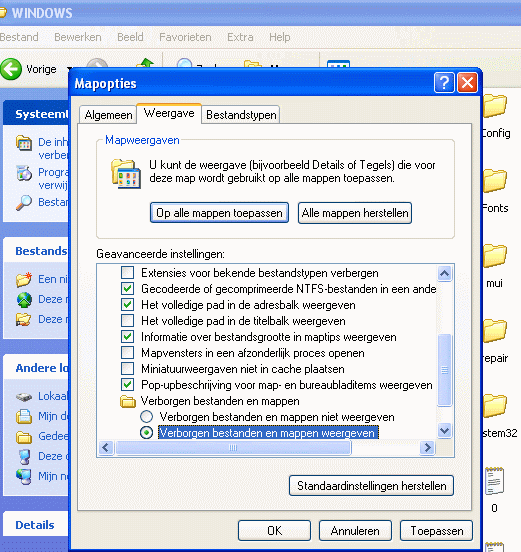Click the Lokaal drive icon in Andere locaties

coord(24,397)
